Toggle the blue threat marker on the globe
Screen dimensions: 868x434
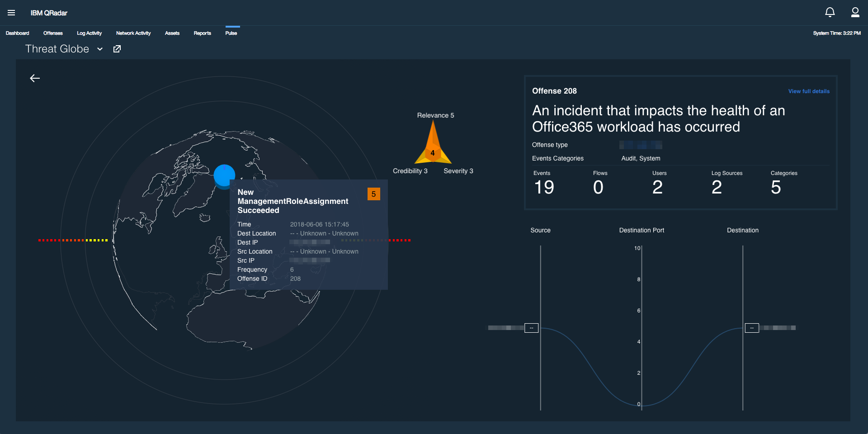(224, 175)
